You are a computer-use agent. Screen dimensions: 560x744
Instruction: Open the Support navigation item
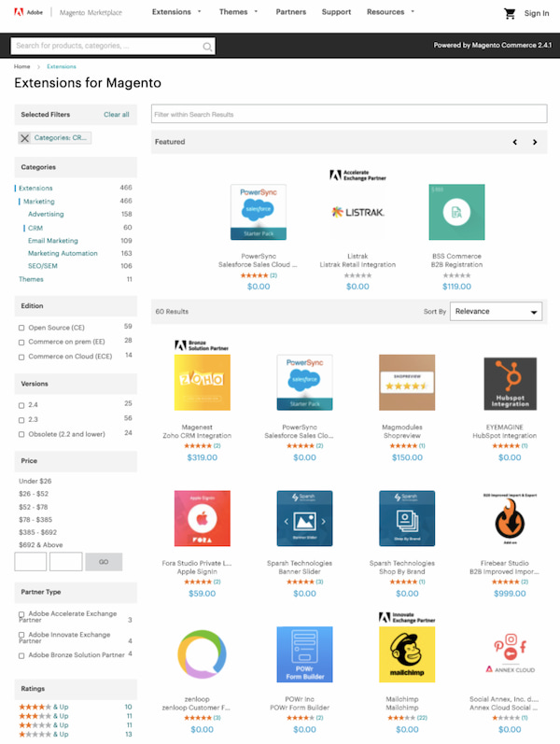pos(336,13)
